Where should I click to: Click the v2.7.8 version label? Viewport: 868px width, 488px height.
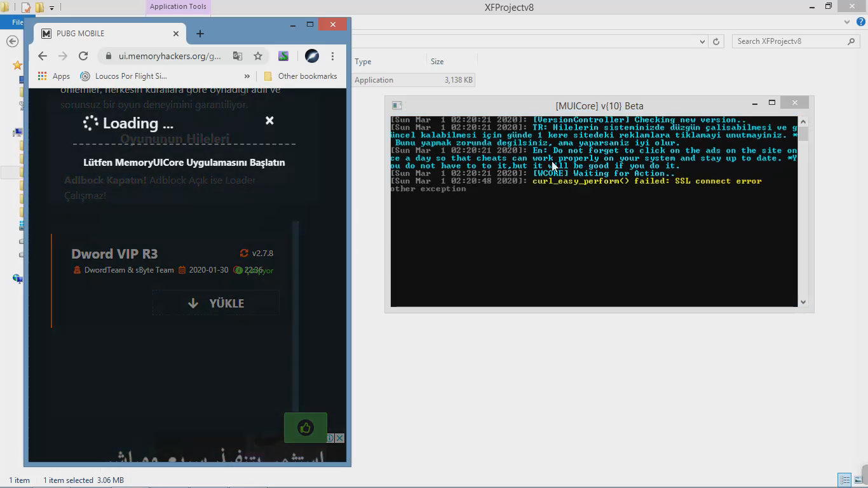[262, 253]
